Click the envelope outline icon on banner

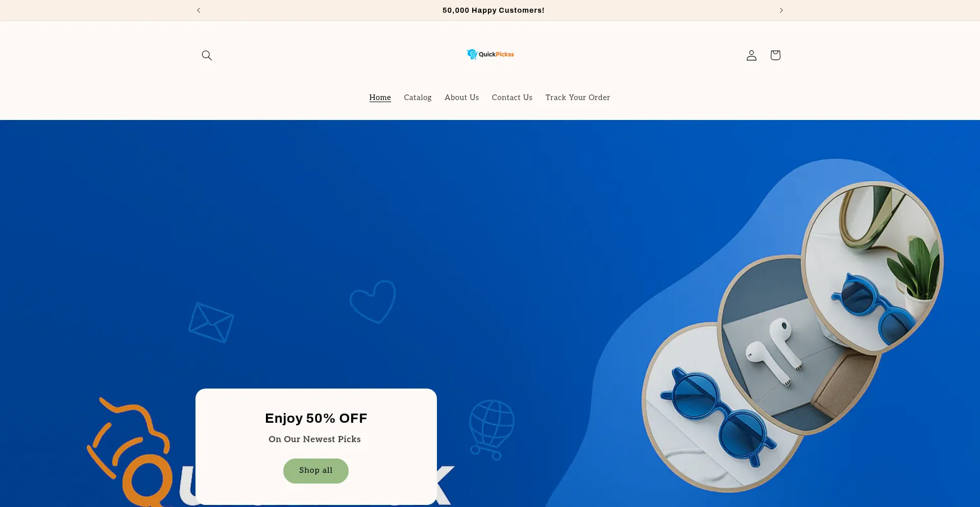point(211,323)
